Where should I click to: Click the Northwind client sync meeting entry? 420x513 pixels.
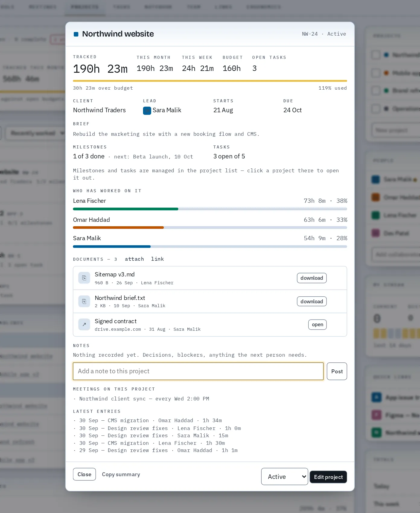[144, 399]
